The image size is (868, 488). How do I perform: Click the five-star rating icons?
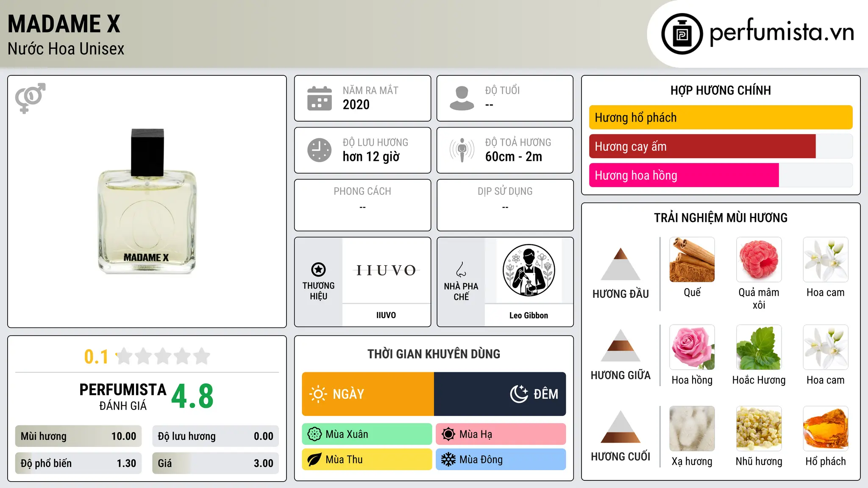click(163, 356)
